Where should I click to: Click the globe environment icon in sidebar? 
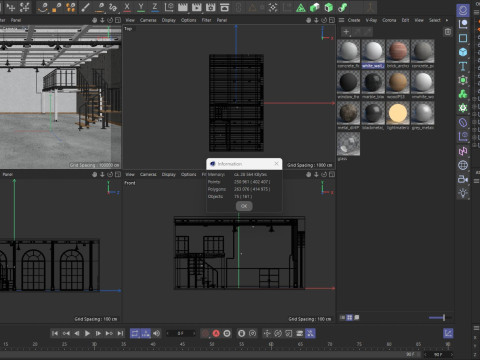point(463,165)
